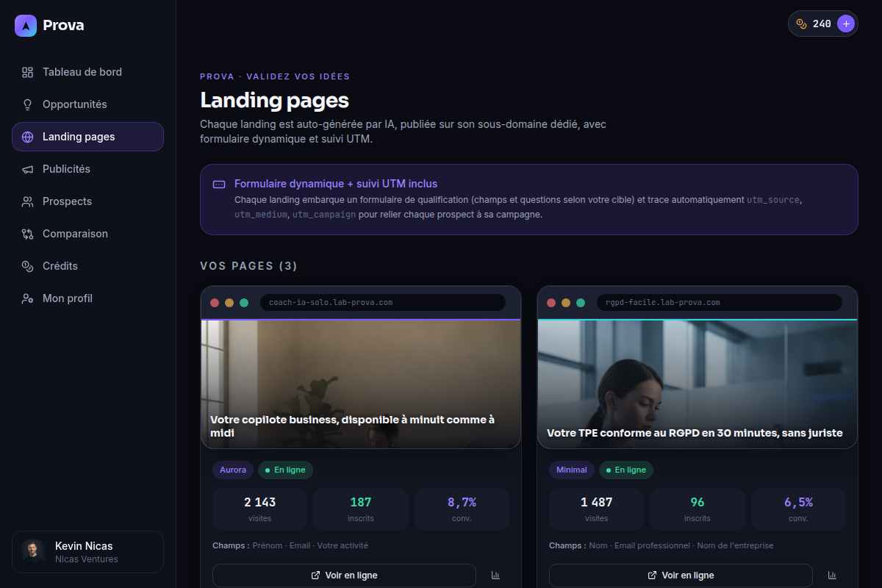
Task: Click the form icon in the UTM banner
Action: 219,184
